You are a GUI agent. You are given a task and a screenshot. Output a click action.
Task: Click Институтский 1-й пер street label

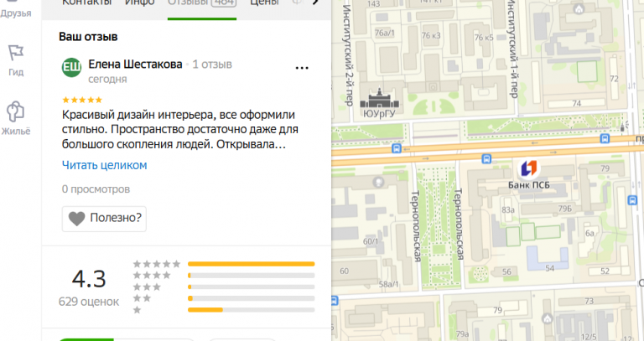pos(513,49)
